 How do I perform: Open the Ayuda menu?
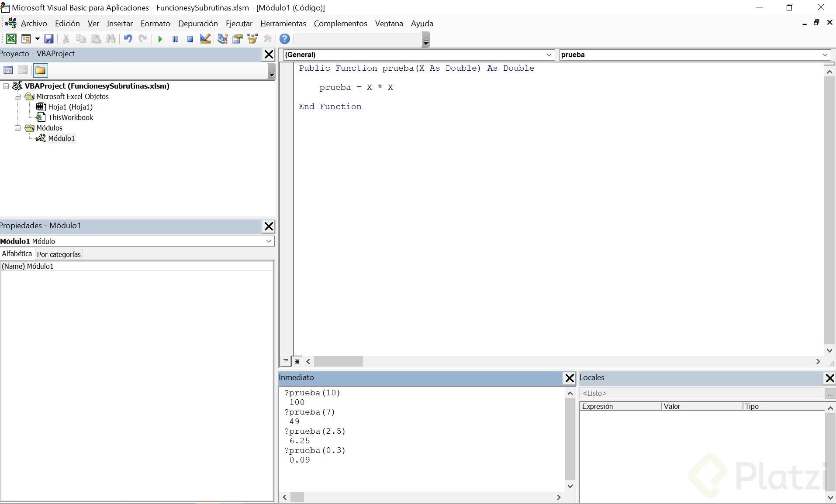click(x=422, y=24)
